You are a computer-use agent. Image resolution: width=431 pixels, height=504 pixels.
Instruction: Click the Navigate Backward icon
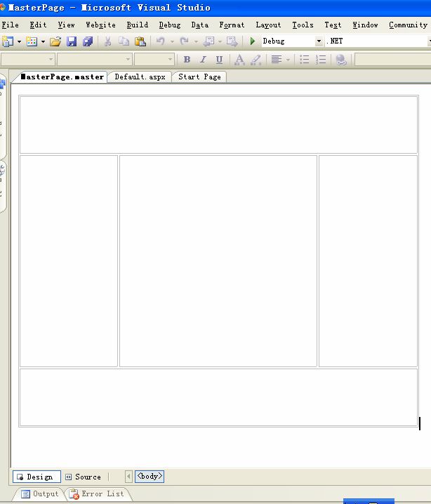click(209, 41)
